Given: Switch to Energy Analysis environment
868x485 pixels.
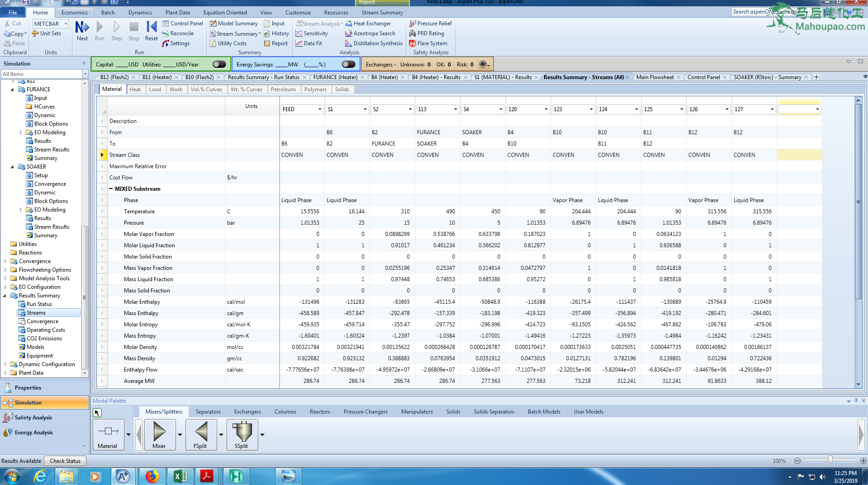Looking at the screenshot, I should (x=45, y=433).
